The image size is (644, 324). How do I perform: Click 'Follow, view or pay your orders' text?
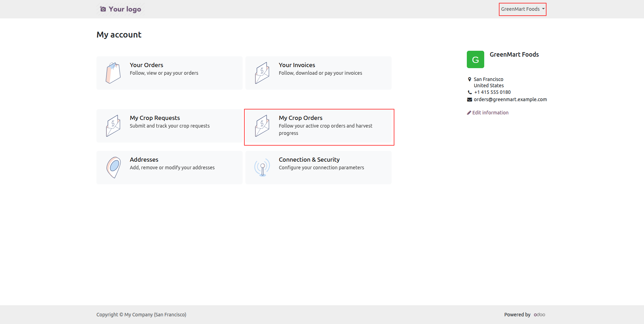click(164, 73)
